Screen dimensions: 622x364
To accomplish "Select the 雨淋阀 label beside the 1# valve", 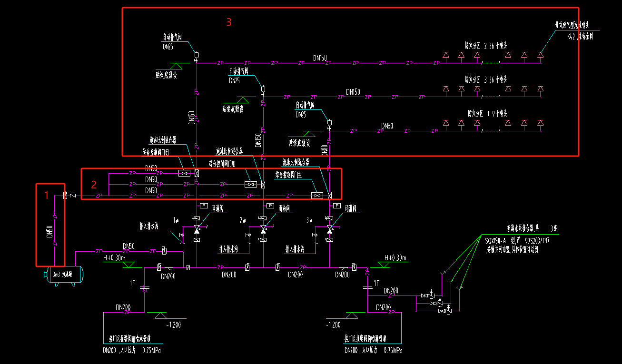I will 218,208.
